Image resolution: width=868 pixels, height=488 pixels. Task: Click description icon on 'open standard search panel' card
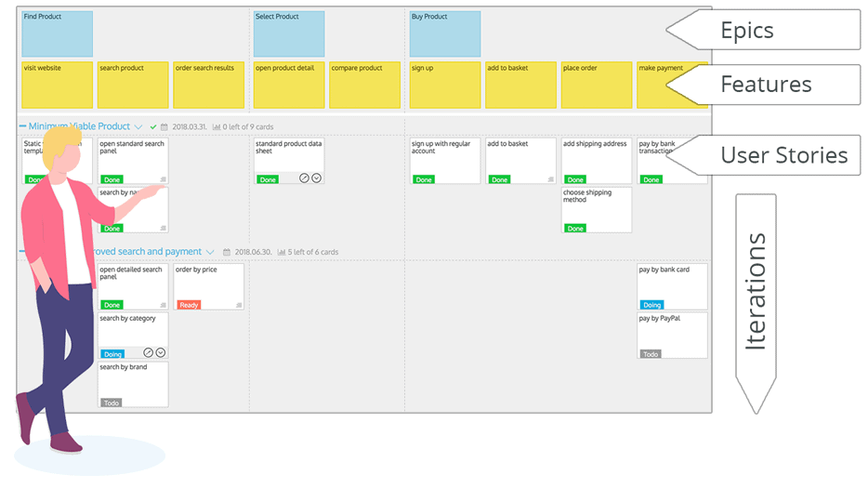pos(164,178)
